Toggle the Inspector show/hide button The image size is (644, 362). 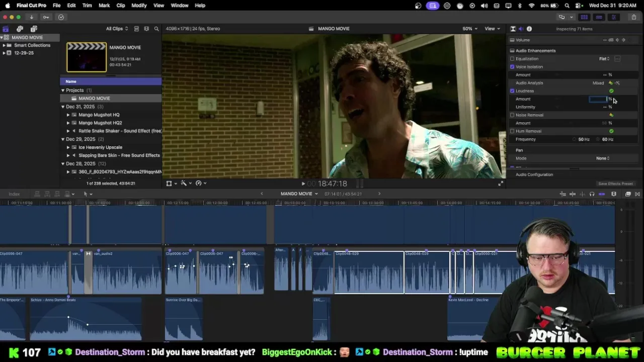click(613, 17)
